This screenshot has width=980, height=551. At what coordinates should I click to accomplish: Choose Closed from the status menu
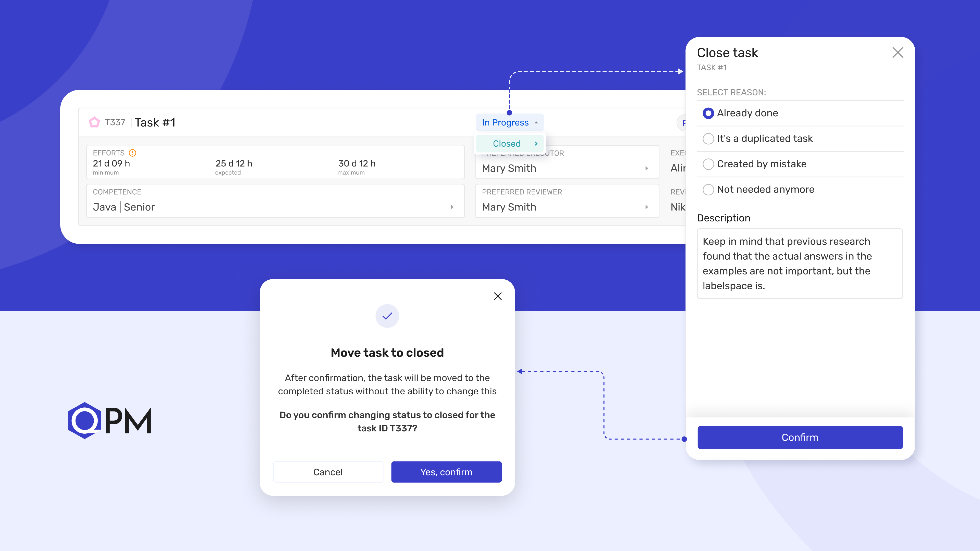[507, 143]
